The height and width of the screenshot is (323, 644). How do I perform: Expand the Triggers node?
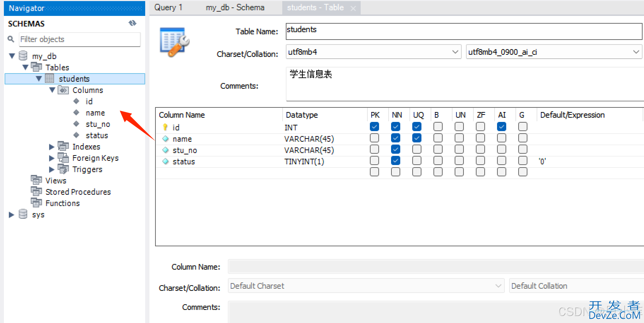(x=52, y=169)
